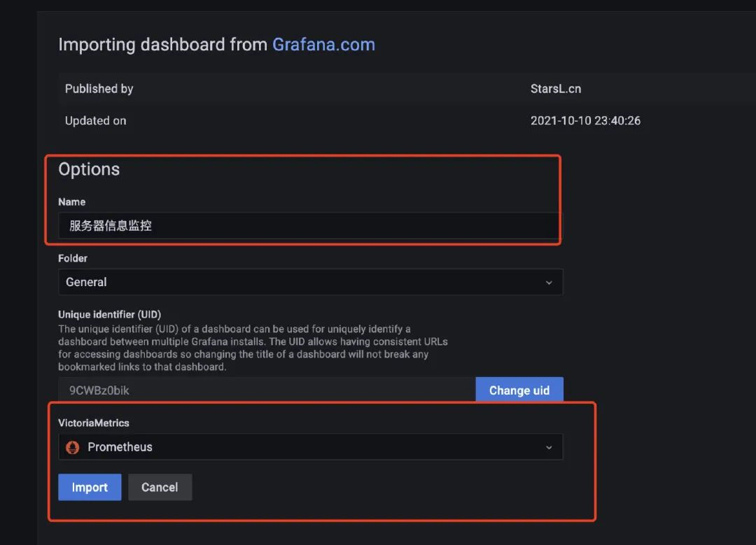Click the Importing dashboard from title text
Viewport: 756px width, 545px height.
[162, 45]
